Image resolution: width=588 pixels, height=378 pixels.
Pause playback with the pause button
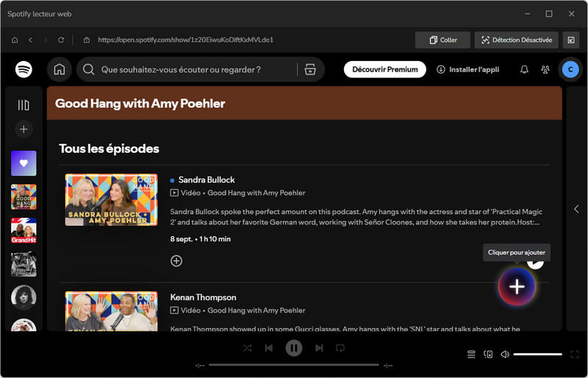[x=294, y=348]
